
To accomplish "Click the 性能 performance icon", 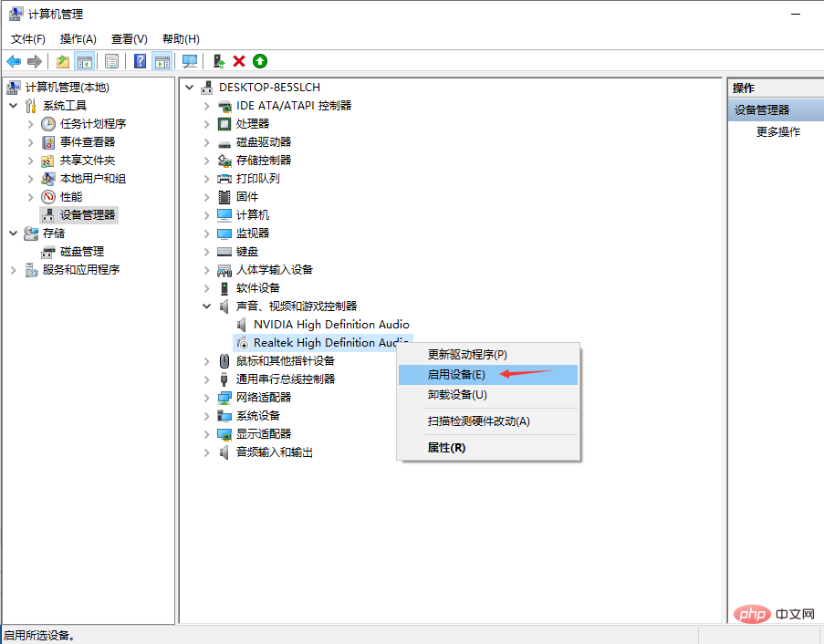I will click(48, 197).
